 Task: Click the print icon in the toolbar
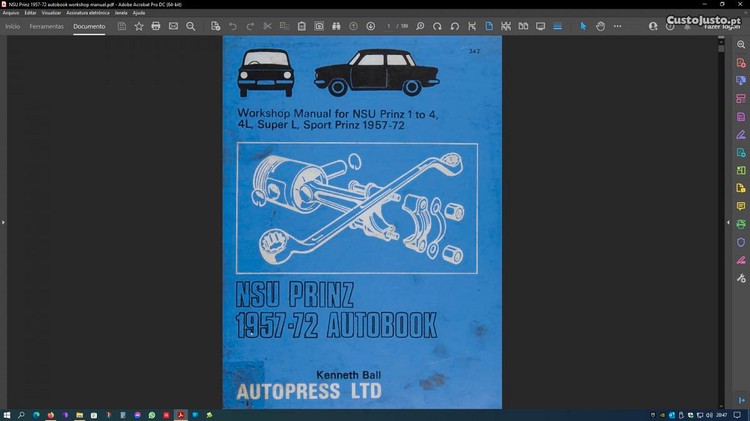point(156,26)
